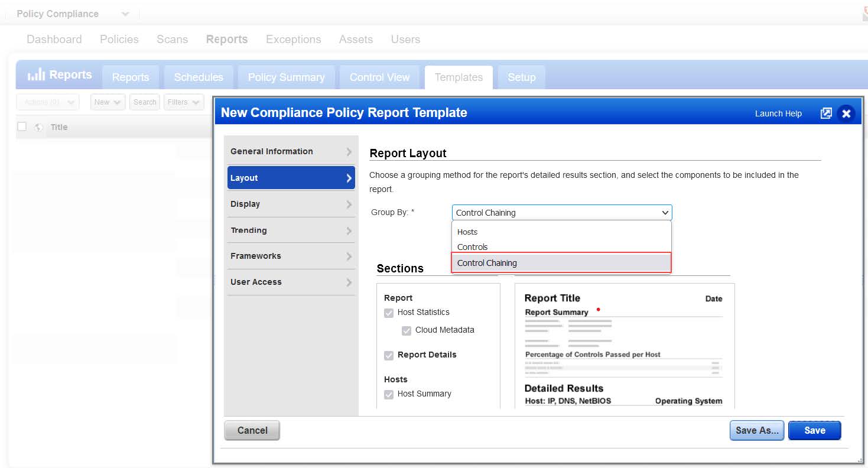Open the Display section
The height and width of the screenshot is (468, 868).
(x=291, y=204)
